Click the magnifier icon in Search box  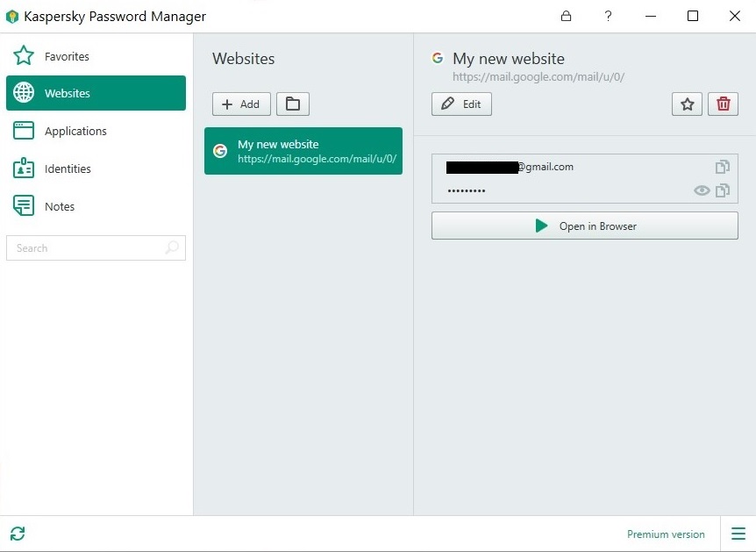pos(172,248)
